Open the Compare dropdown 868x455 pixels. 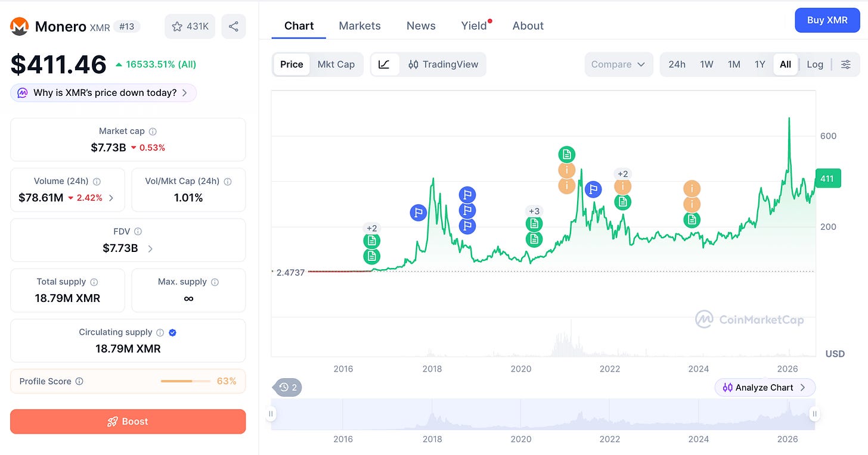click(619, 64)
